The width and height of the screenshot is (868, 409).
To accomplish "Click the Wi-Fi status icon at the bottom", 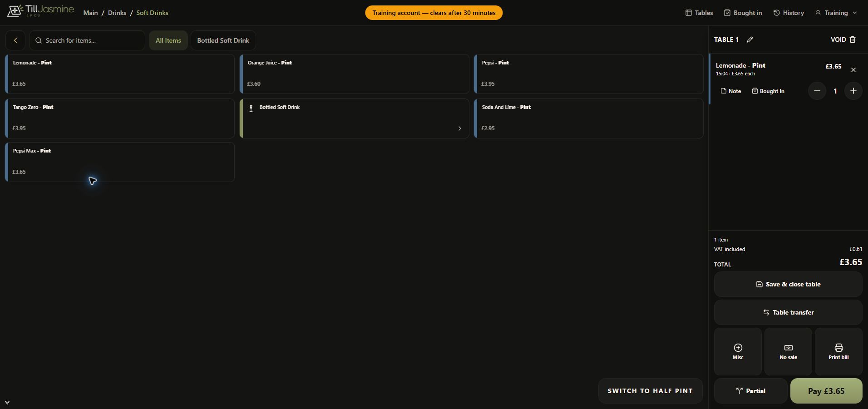I will [7, 403].
